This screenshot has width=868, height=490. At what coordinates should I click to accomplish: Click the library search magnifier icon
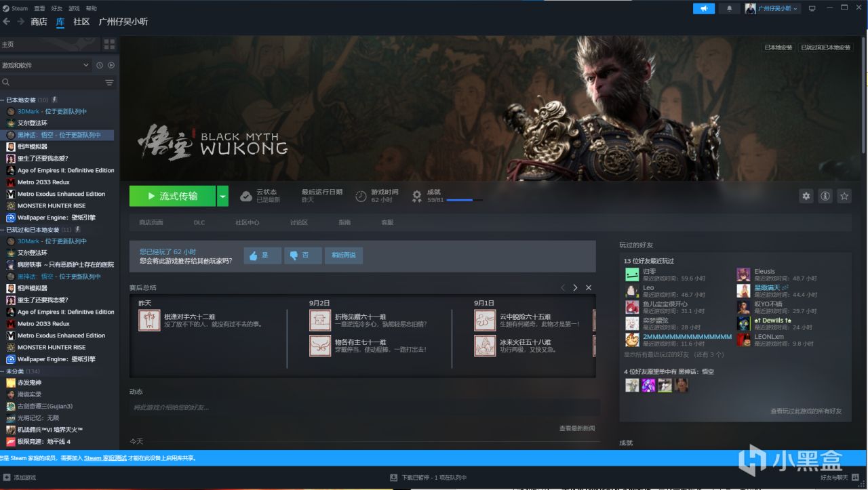pyautogui.click(x=6, y=82)
